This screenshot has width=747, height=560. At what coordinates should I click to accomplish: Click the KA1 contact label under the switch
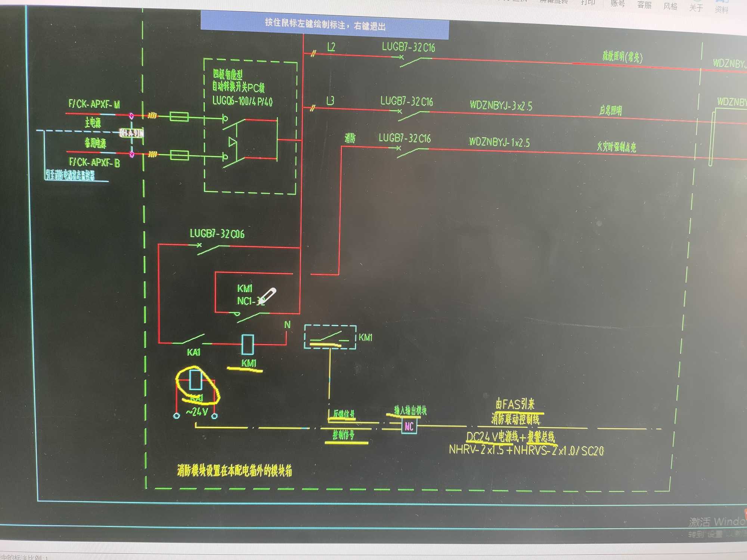coord(194,352)
